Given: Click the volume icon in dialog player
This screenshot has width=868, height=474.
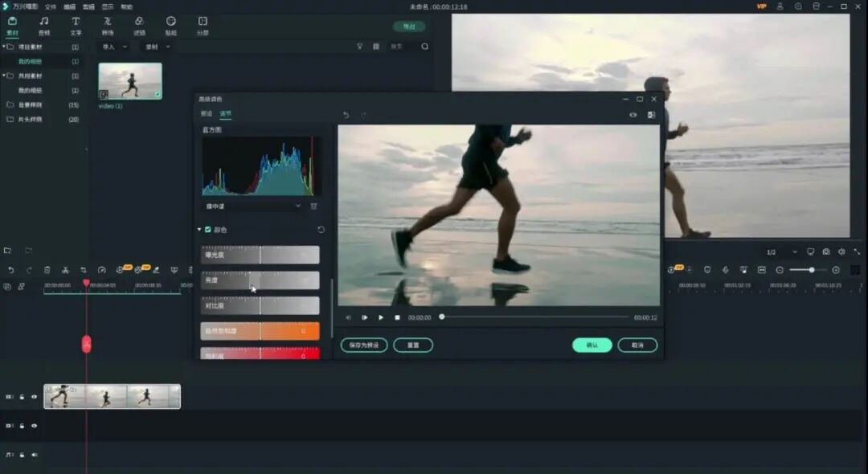Looking at the screenshot, I should pyautogui.click(x=348, y=317).
